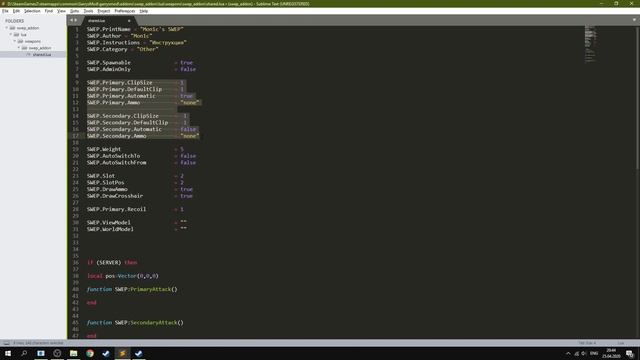Click SWEP.Primary.Recoil line
Image resolution: width=640 pixels, height=360 pixels.
click(135, 209)
